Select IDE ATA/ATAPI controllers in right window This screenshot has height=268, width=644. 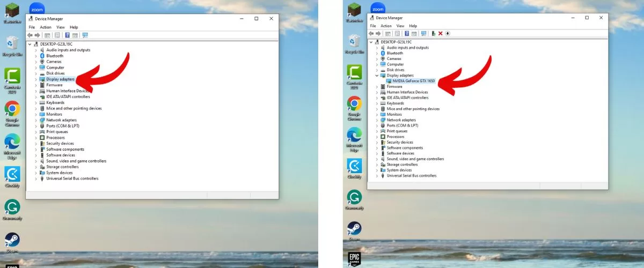tap(405, 98)
